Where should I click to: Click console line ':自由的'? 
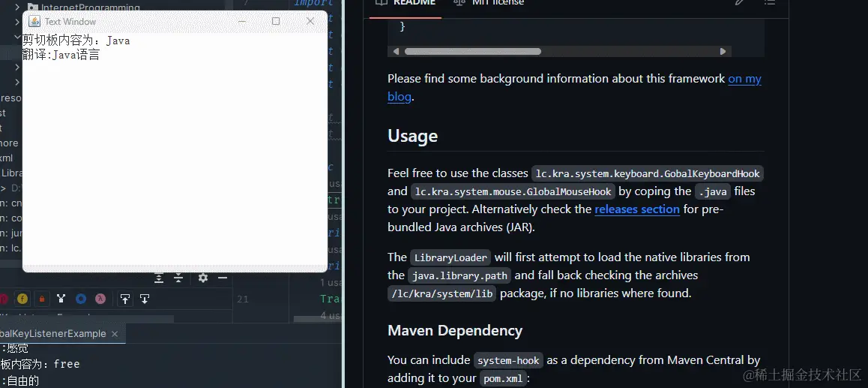tap(21, 380)
